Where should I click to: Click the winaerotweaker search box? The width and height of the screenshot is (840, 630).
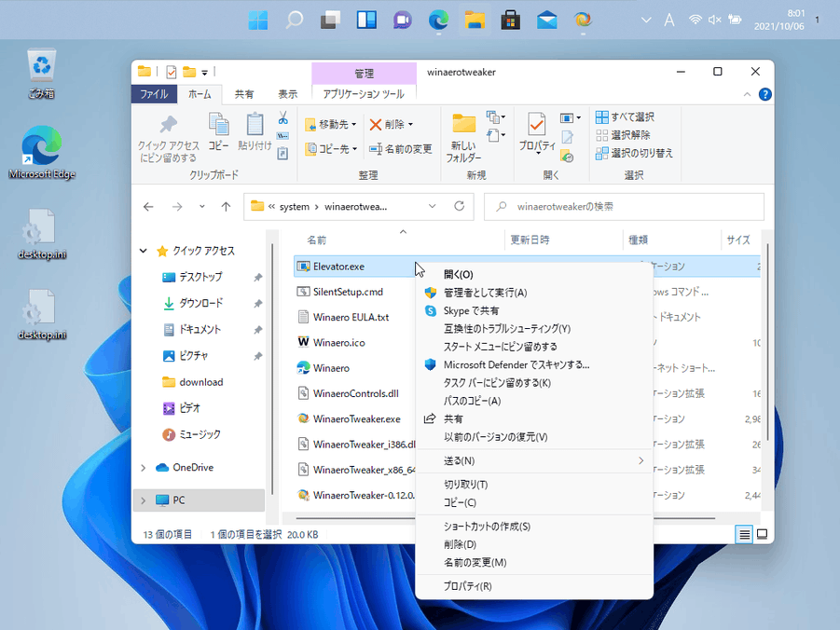[x=624, y=206]
